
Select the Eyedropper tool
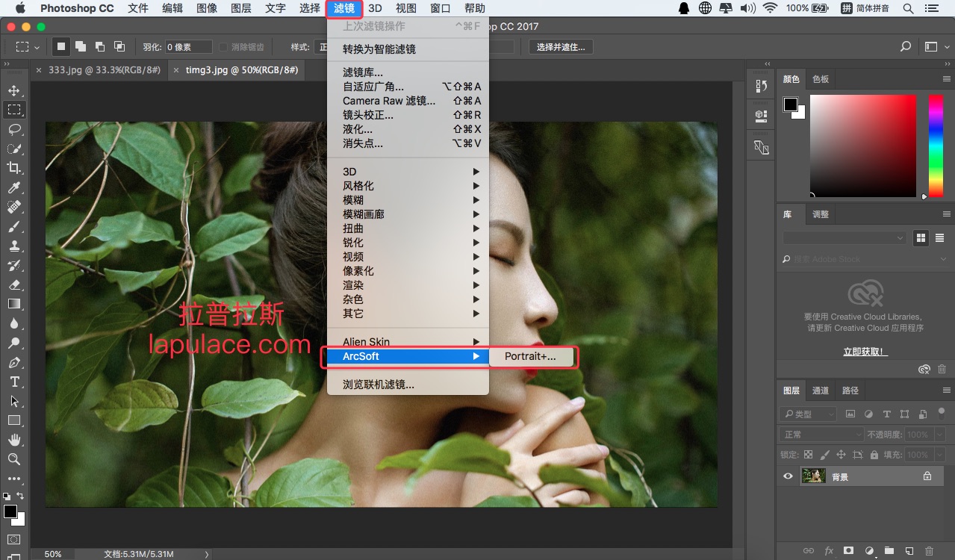13,187
